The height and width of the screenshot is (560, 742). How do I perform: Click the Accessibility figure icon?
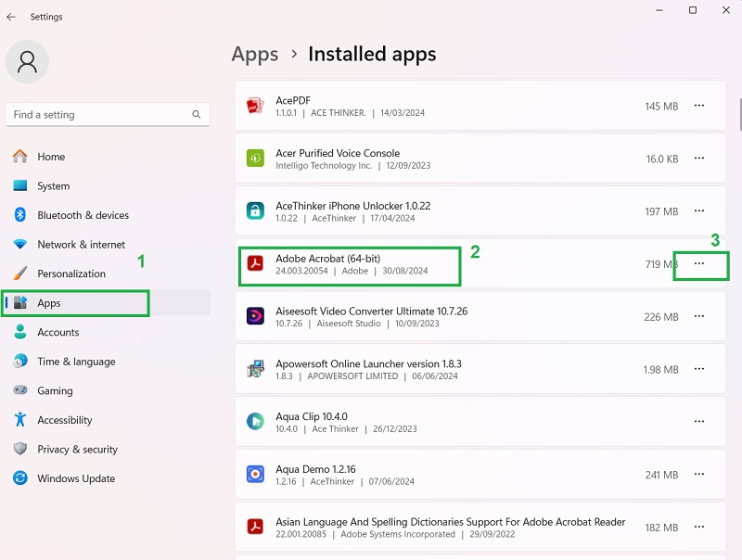[x=19, y=419]
